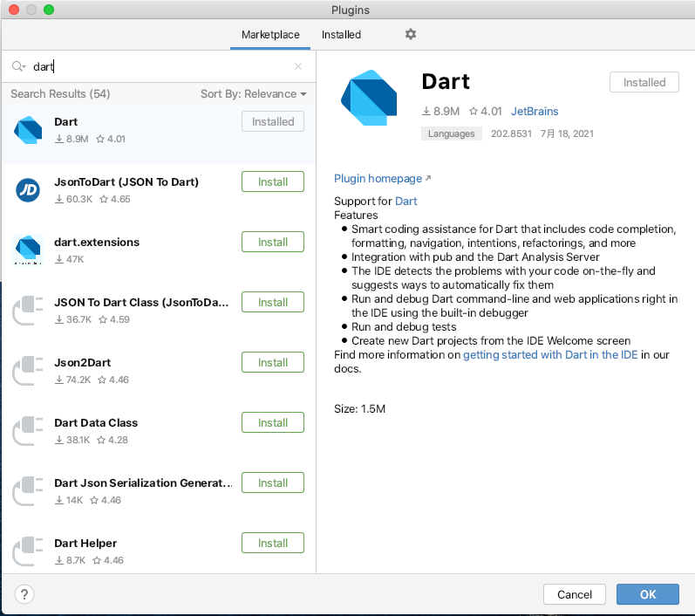Viewport: 695px width, 616px height.
Task: Open getting started with Dart link
Action: pos(550,355)
